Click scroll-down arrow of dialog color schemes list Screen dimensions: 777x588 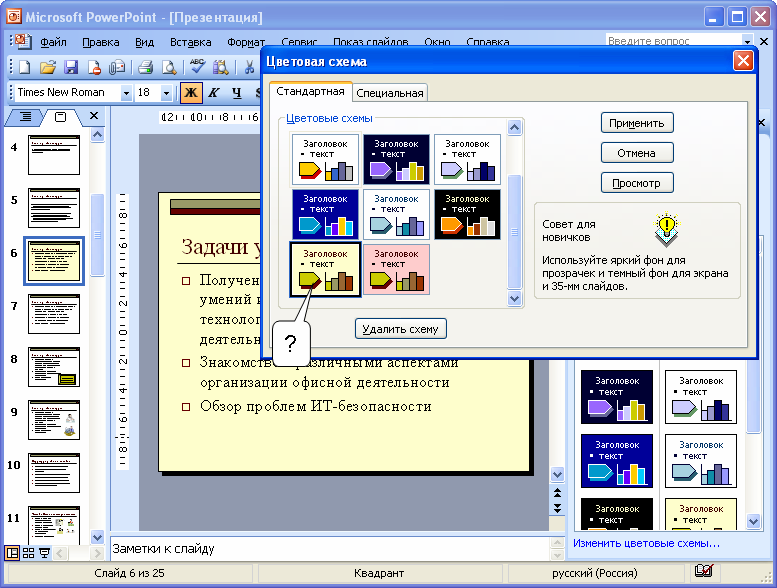(515, 299)
